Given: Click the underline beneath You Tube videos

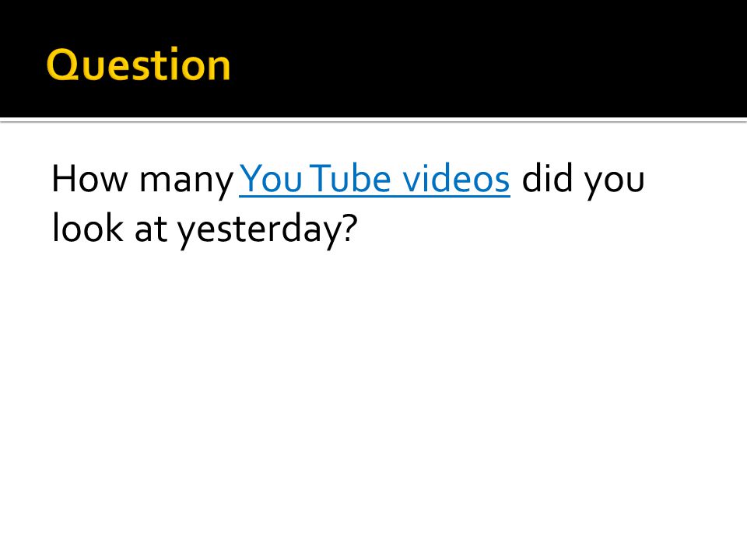Looking at the screenshot, I should [374, 196].
